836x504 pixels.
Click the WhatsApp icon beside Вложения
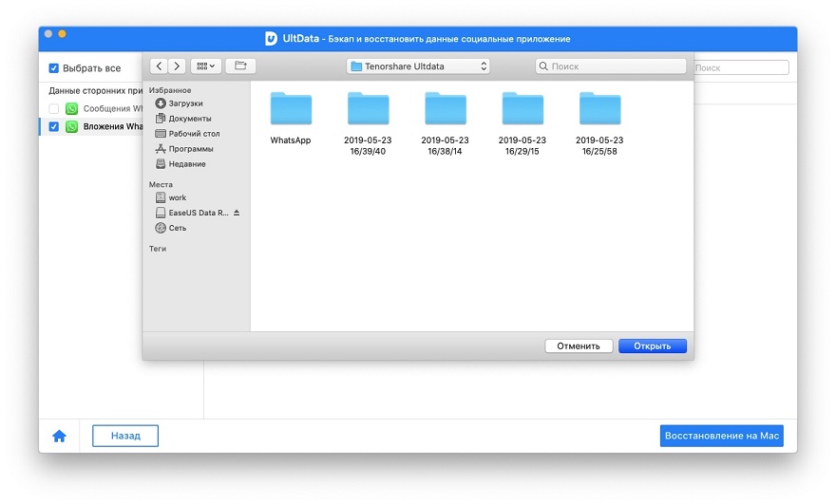(x=71, y=127)
